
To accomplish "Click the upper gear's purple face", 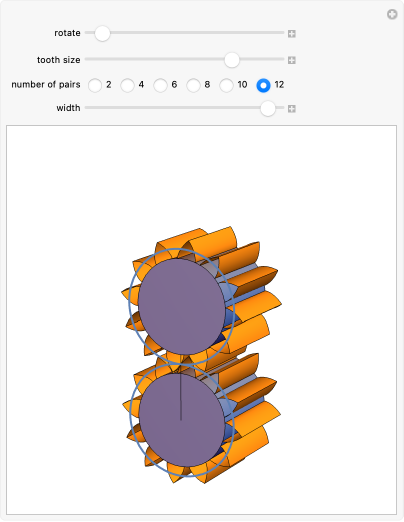I will 182,307.
